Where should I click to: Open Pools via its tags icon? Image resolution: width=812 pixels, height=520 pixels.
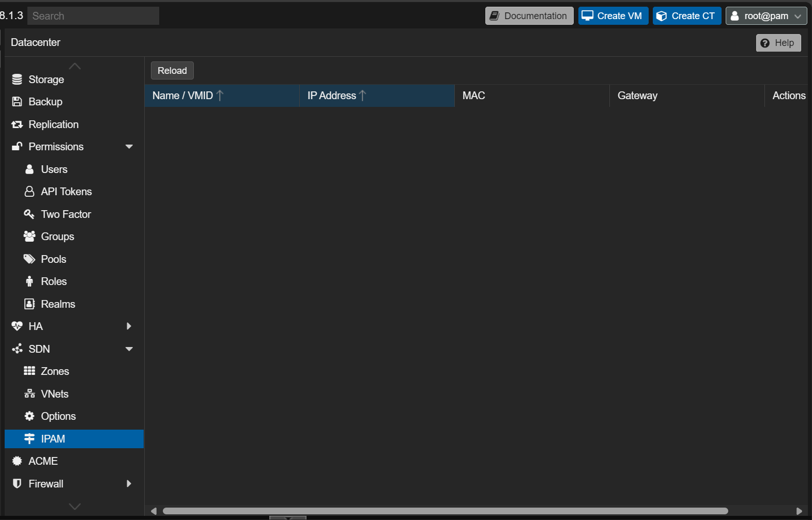[29, 259]
